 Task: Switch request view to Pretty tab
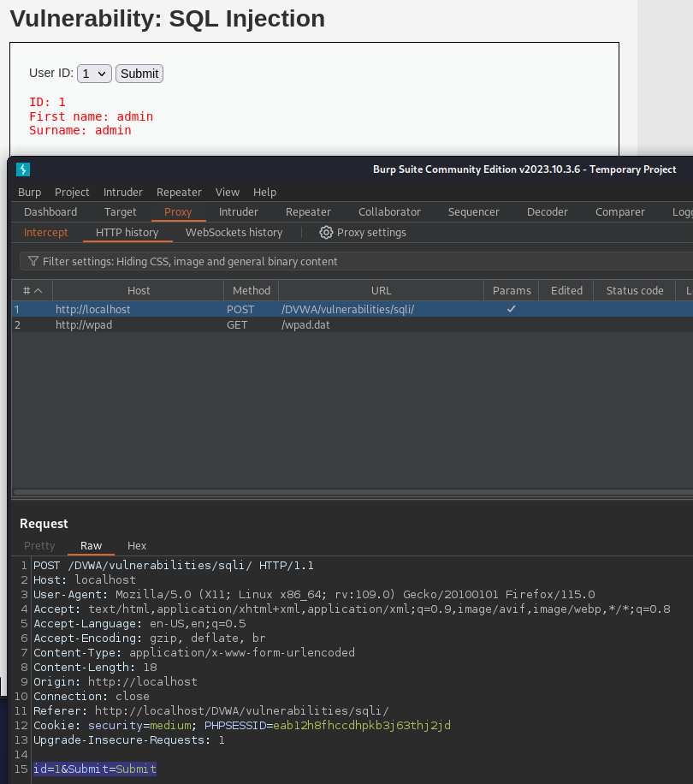39,546
